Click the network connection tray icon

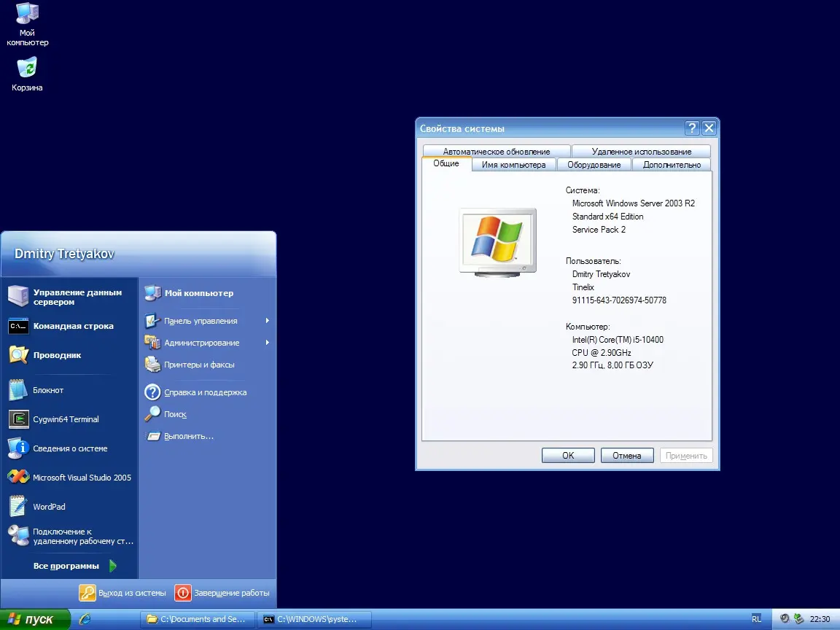(798, 619)
